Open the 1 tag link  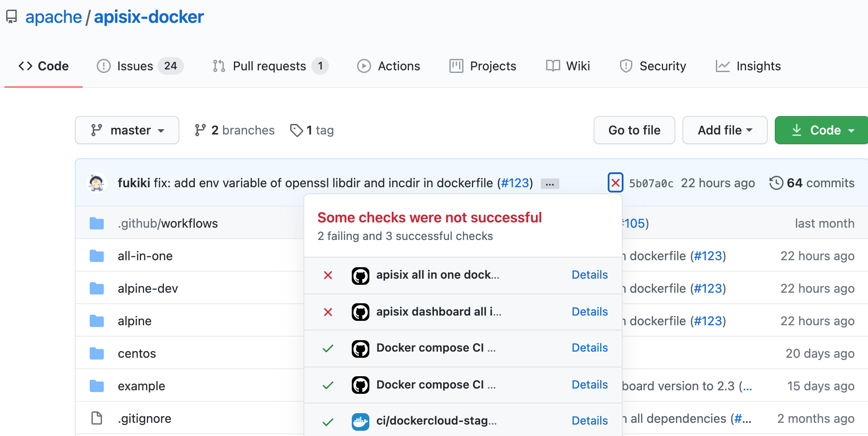click(x=312, y=130)
